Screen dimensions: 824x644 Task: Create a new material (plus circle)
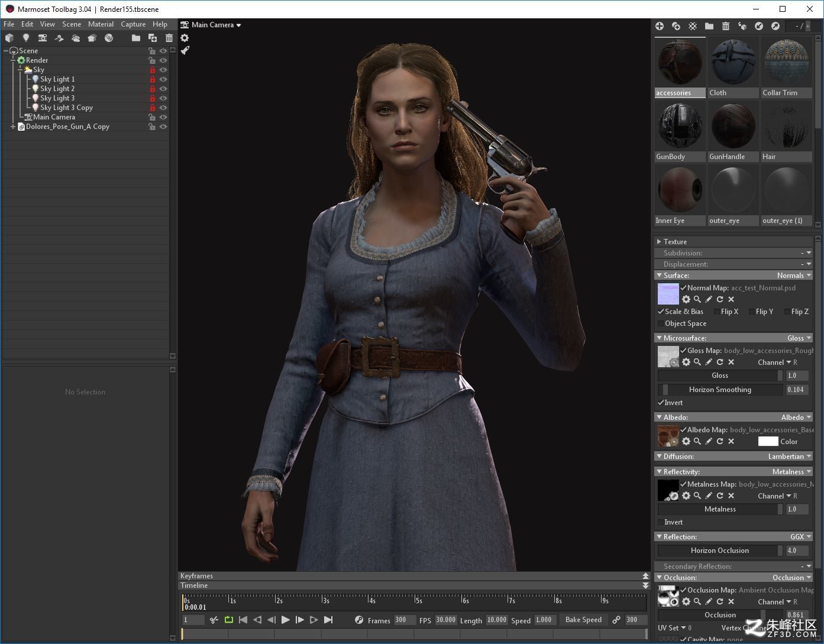(660, 26)
